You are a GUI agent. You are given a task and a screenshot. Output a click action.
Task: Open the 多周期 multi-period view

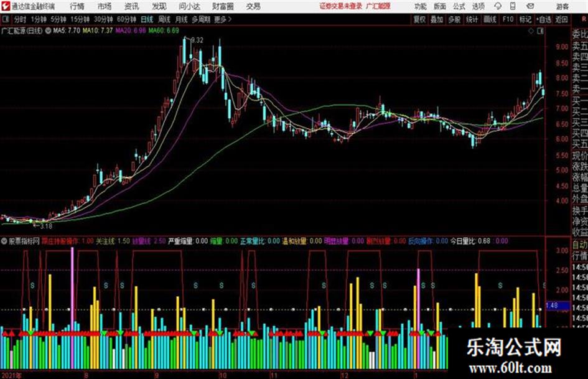[x=201, y=19]
